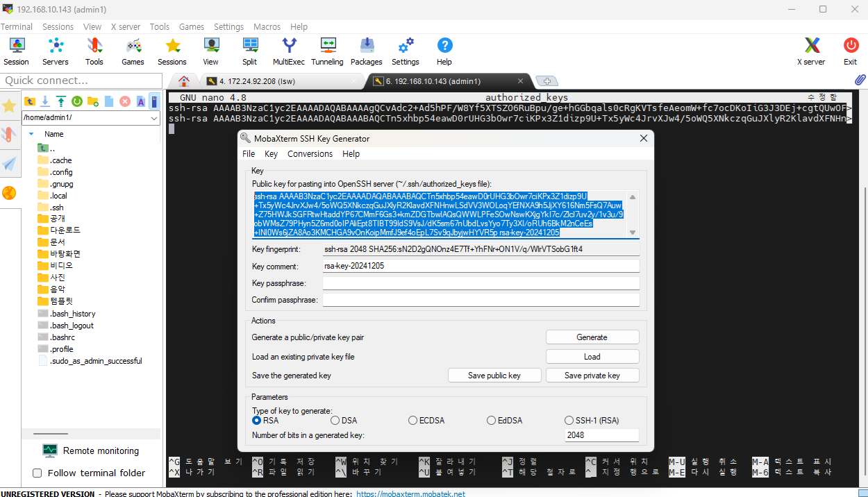868x497 pixels.
Task: Select the SSH-1 (RSA) key type
Action: 569,421
